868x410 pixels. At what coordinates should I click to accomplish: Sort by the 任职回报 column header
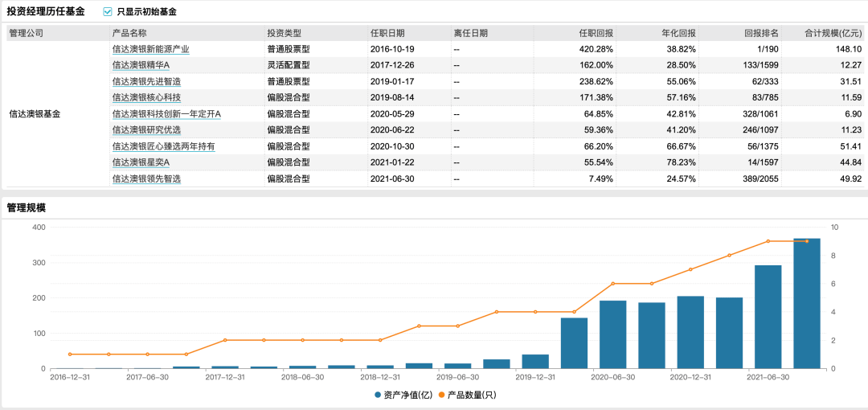point(600,33)
